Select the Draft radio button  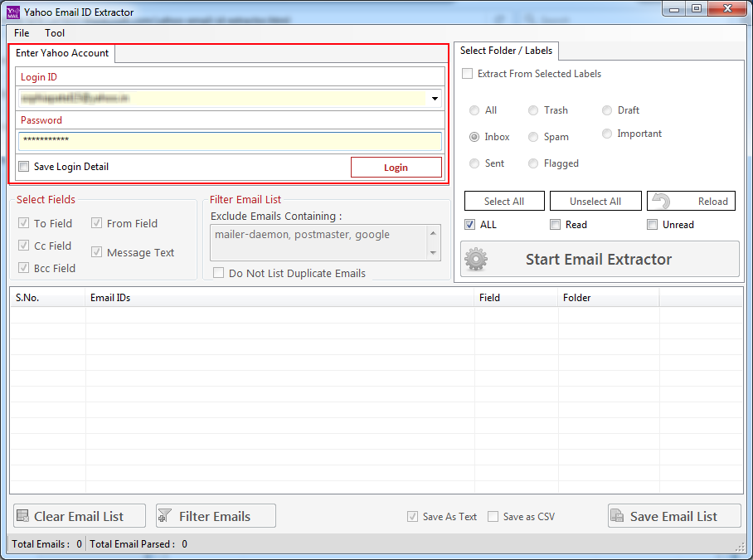607,110
